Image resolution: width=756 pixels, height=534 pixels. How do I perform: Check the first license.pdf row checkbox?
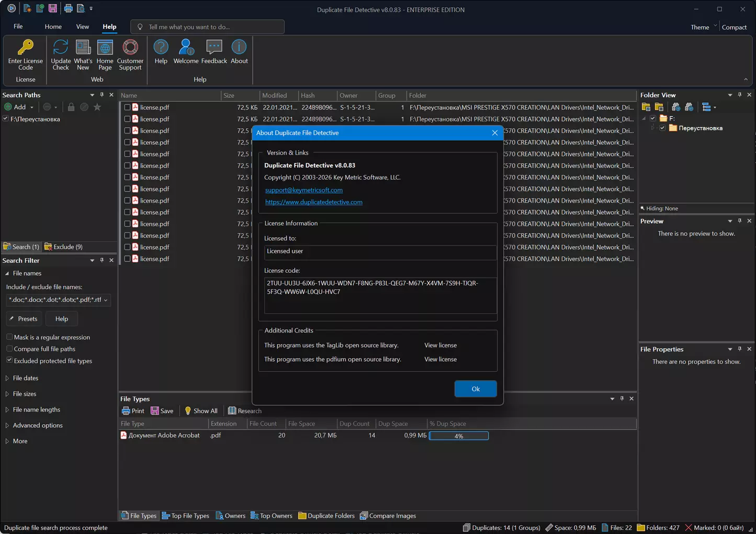click(x=127, y=107)
